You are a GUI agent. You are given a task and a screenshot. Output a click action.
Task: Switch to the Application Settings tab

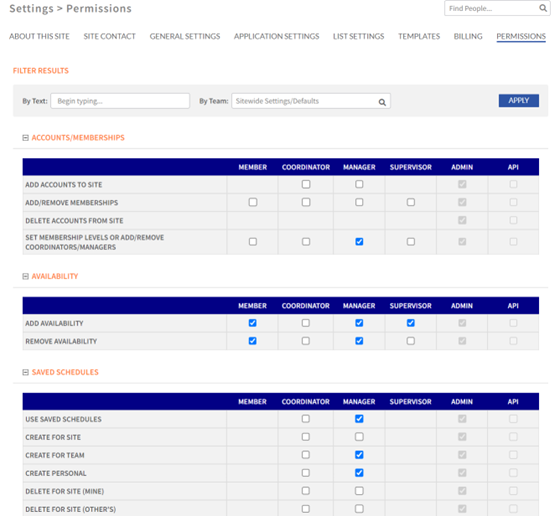[x=276, y=36]
